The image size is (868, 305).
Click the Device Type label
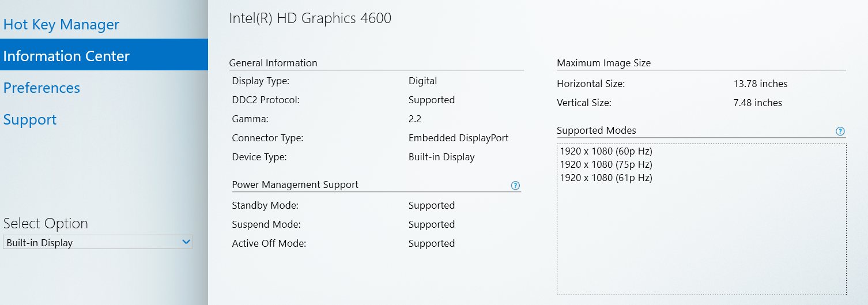259,157
